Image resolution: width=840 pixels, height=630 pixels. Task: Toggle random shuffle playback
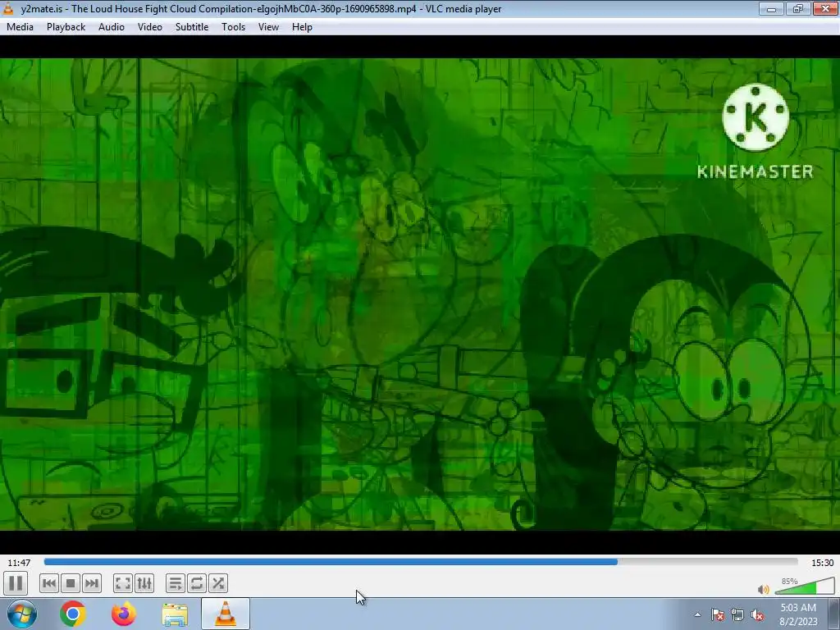218,583
